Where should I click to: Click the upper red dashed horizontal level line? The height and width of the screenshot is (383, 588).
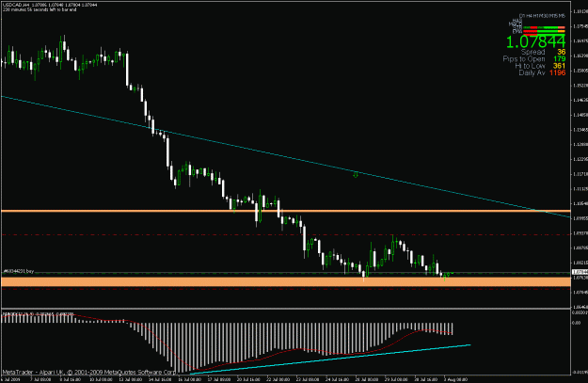(x=286, y=235)
